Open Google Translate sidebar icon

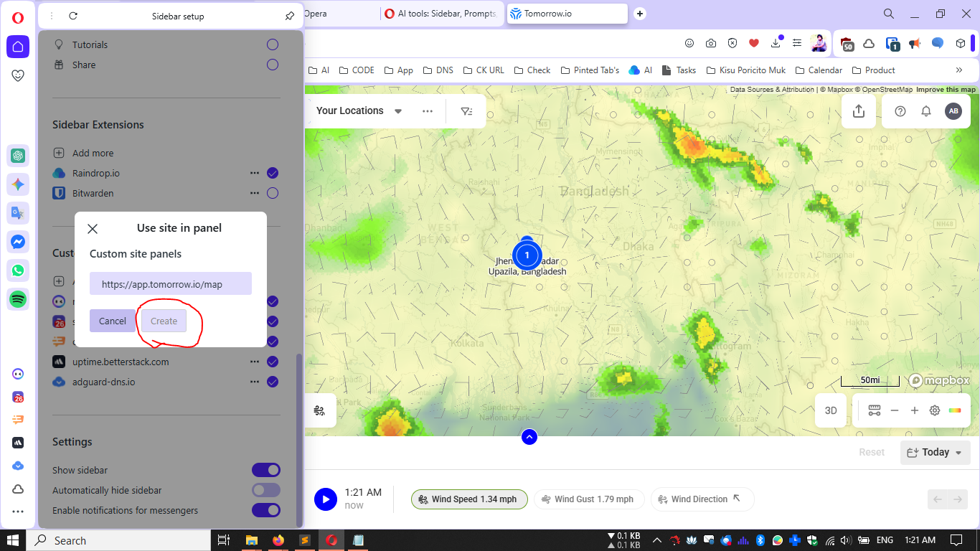point(18,213)
